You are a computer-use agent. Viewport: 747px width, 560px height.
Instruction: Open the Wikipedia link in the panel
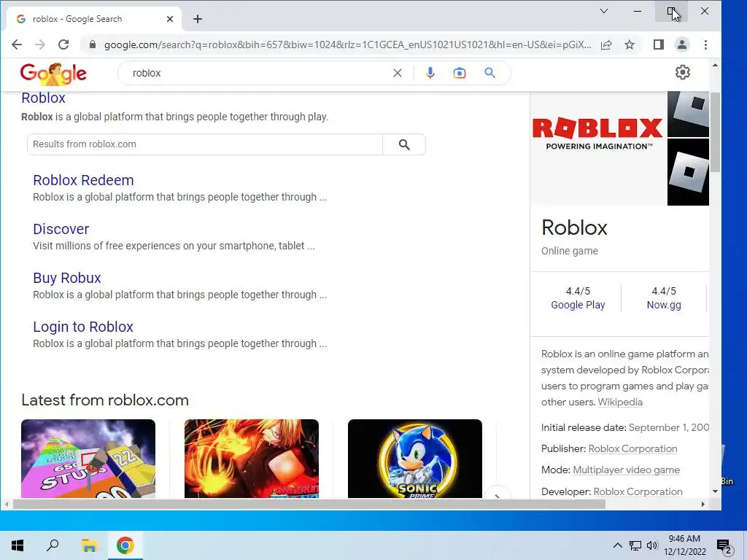point(620,402)
